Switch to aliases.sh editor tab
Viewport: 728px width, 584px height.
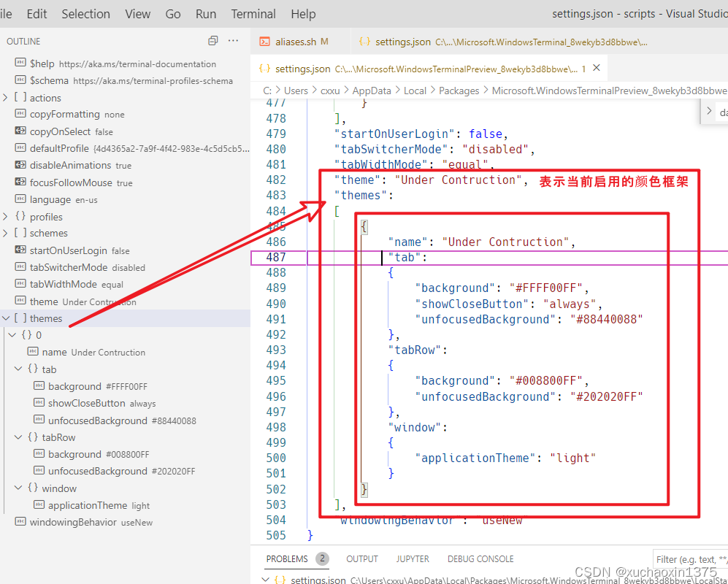300,42
